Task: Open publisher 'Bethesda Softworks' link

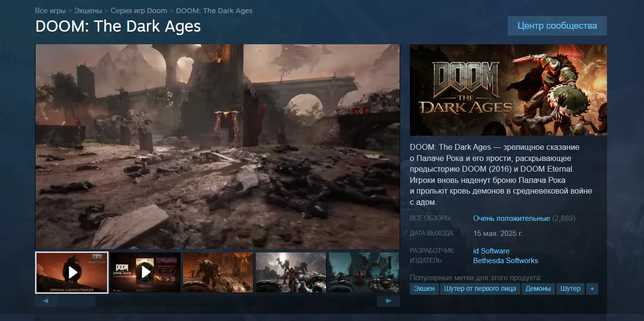Action: click(x=505, y=261)
